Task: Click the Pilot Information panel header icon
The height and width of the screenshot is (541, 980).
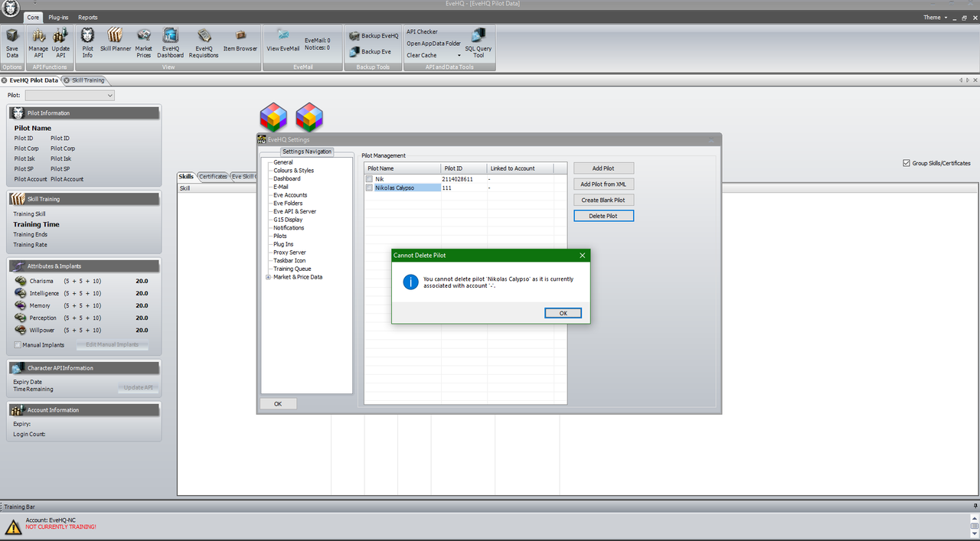Action: 19,112
